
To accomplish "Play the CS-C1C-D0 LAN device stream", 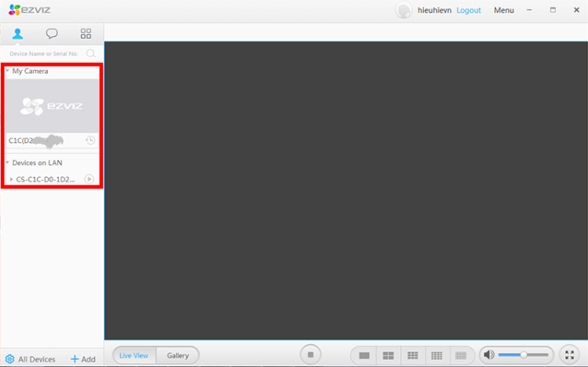I will click(90, 179).
